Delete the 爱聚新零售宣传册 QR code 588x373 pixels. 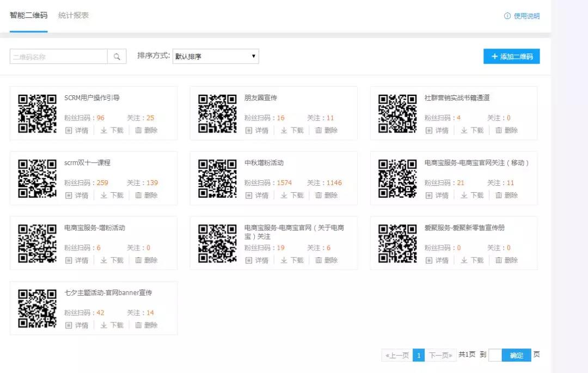[x=507, y=260]
